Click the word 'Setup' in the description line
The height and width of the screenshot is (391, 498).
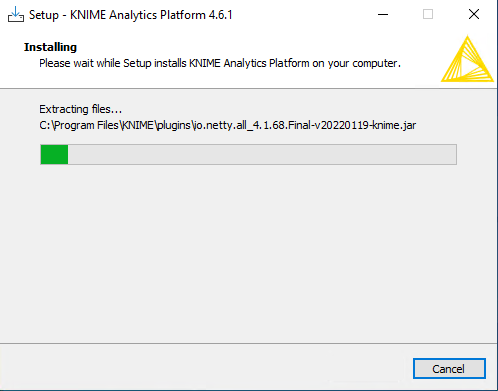click(137, 63)
